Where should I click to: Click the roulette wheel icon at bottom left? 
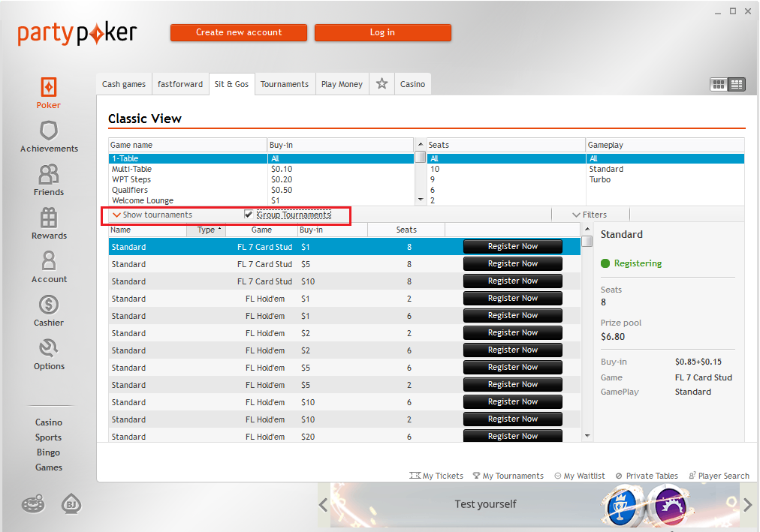(x=33, y=504)
